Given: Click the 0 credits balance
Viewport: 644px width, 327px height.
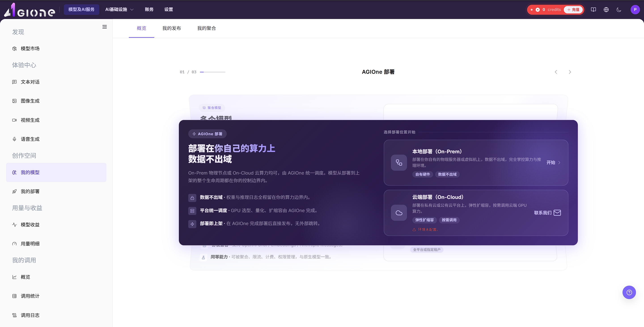Looking at the screenshot, I should click(551, 9).
